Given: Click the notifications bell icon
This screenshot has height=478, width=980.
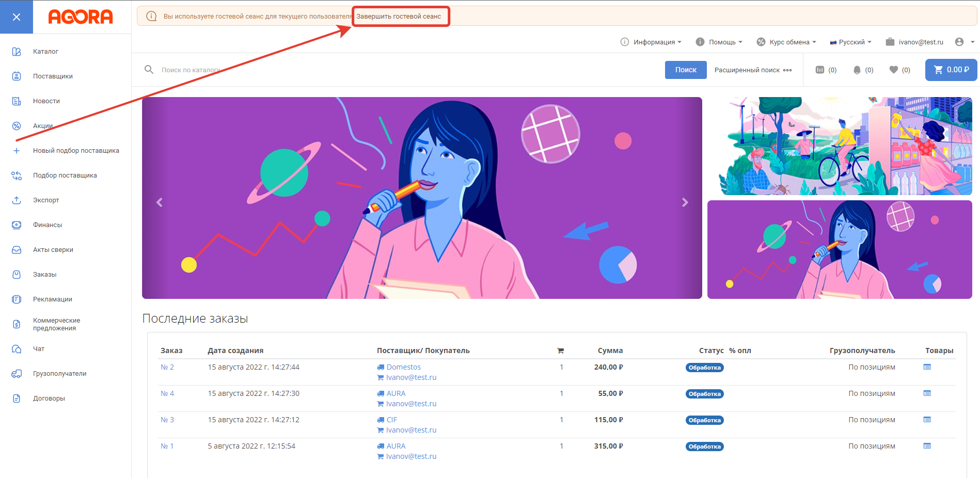Looking at the screenshot, I should coord(857,70).
